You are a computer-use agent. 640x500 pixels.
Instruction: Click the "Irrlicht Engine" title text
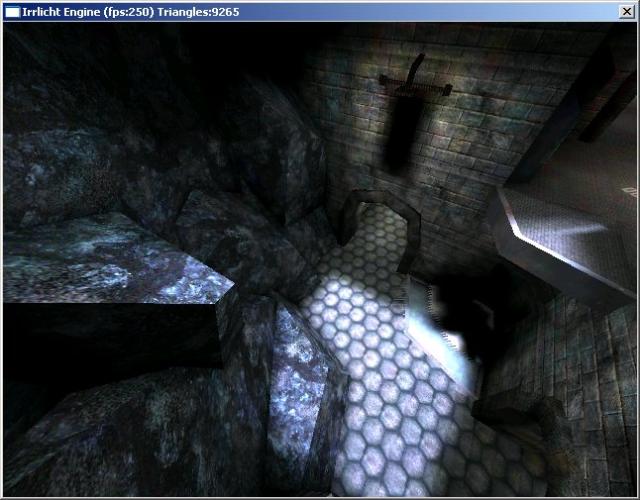60,11
